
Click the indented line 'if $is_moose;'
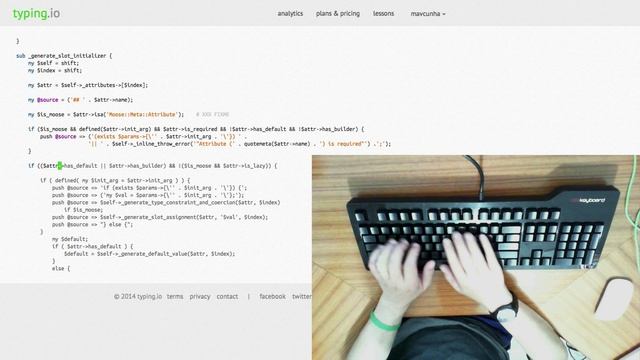83,210
